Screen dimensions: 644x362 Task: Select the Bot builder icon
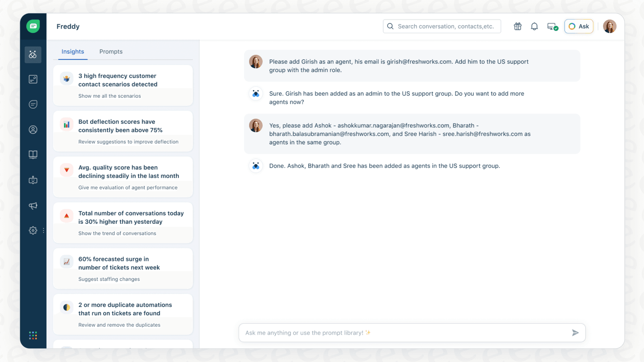coord(33,180)
